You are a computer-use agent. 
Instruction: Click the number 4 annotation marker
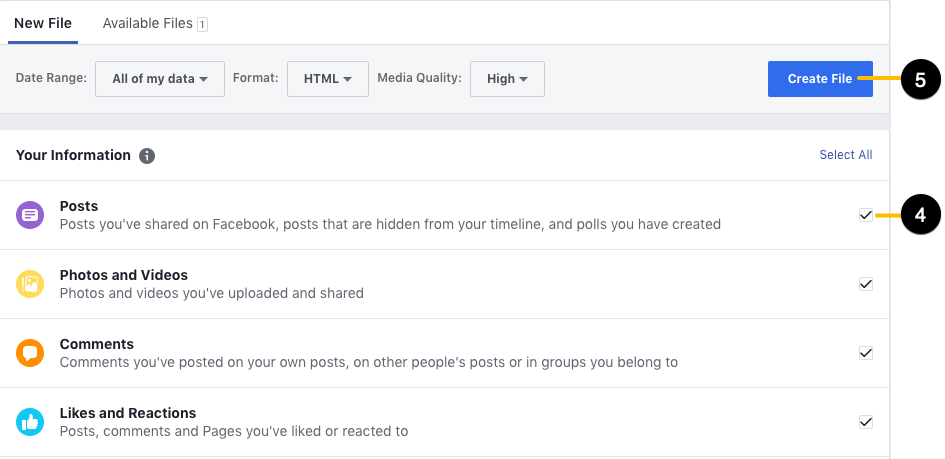[920, 214]
